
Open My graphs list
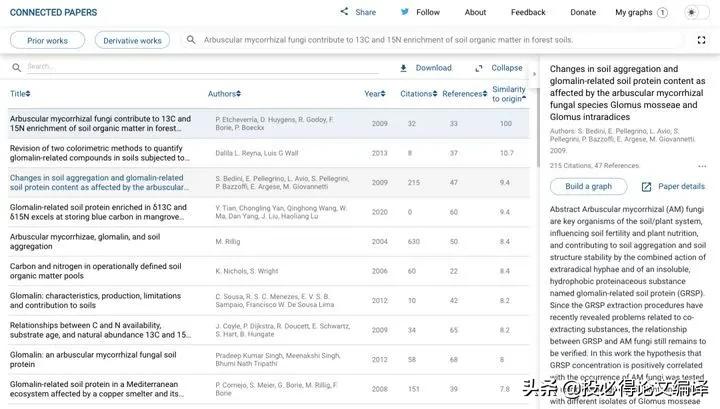[634, 12]
